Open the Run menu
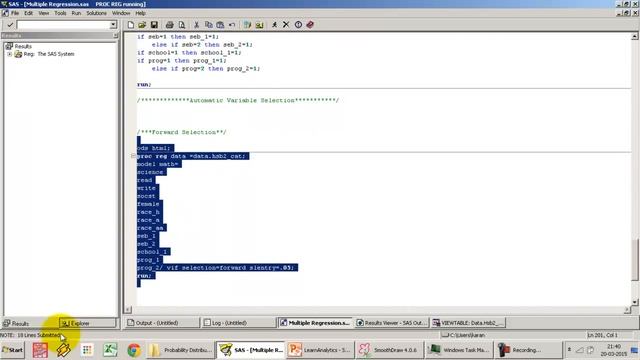Image resolution: width=640 pixels, height=360 pixels. (x=76, y=13)
